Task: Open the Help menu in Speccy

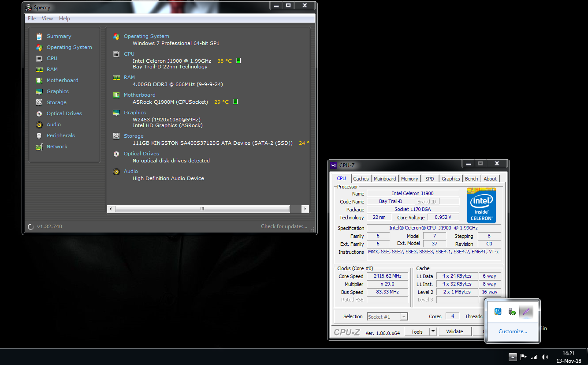Action: pos(64,19)
